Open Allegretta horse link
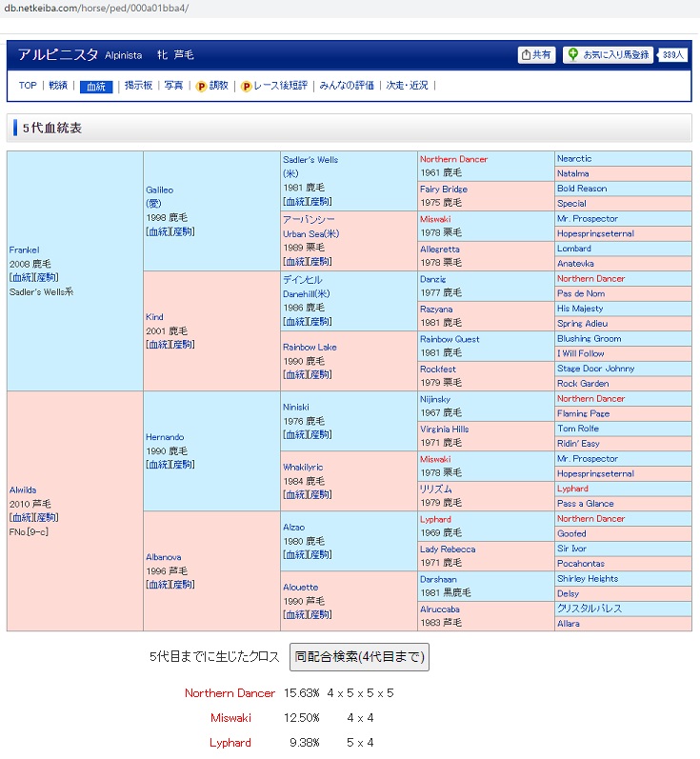 coord(440,250)
